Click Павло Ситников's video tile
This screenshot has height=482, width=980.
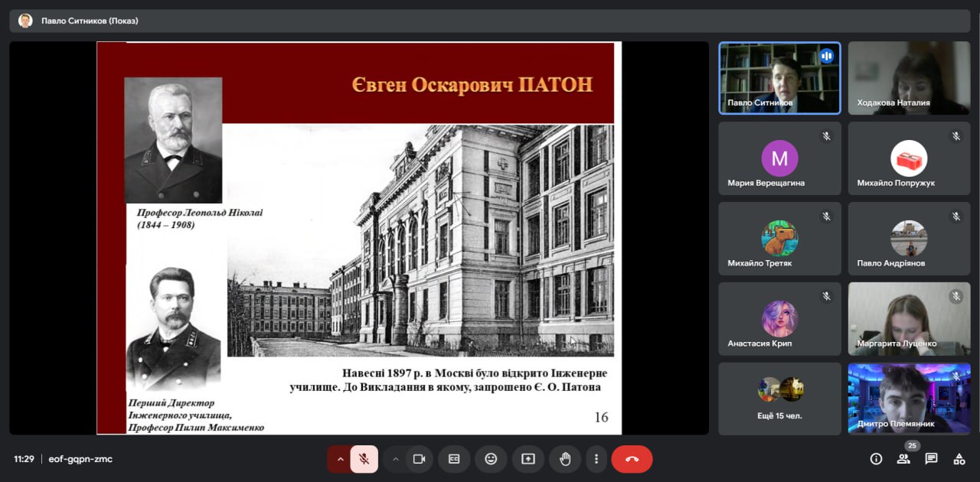pyautogui.click(x=779, y=78)
